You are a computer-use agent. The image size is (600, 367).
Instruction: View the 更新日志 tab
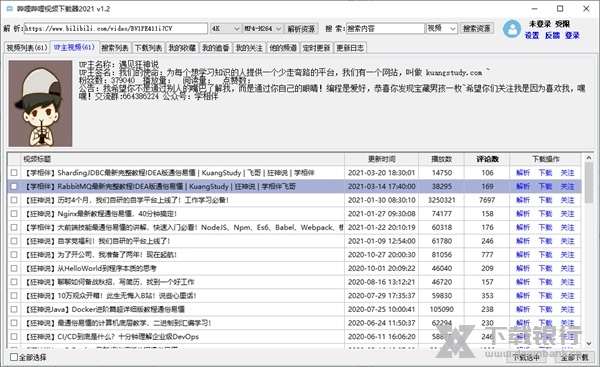(x=350, y=48)
